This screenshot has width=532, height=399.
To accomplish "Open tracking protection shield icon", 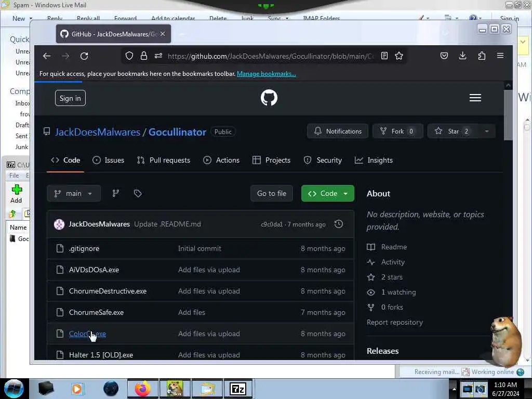I will click(129, 56).
